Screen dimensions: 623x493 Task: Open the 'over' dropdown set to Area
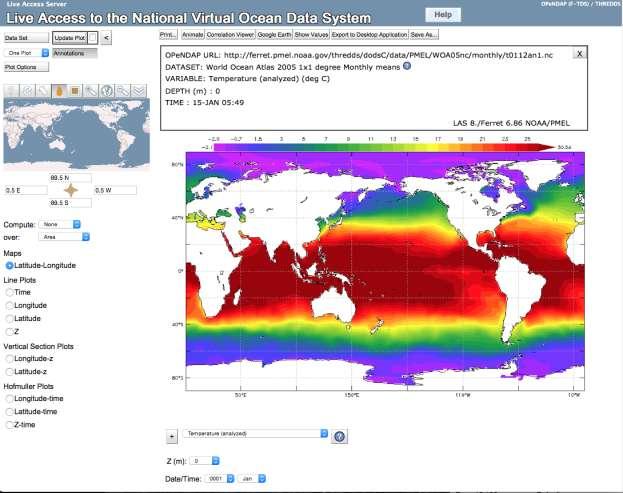pyautogui.click(x=64, y=237)
